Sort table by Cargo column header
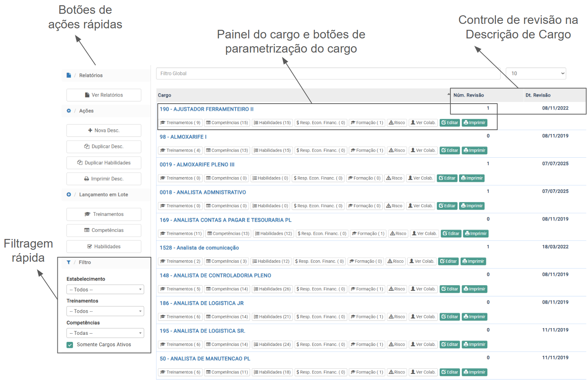Image resolution: width=588 pixels, height=381 pixels. [x=164, y=95]
